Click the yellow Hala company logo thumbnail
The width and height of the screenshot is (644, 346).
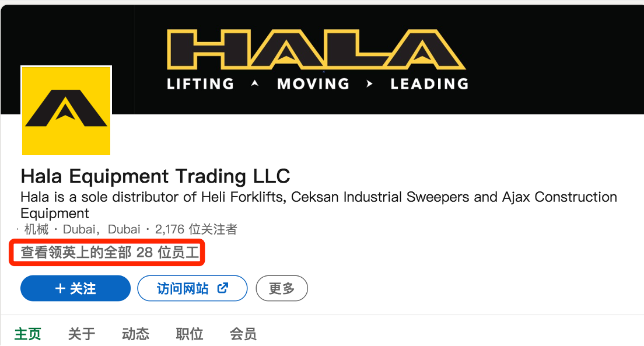coord(66,110)
